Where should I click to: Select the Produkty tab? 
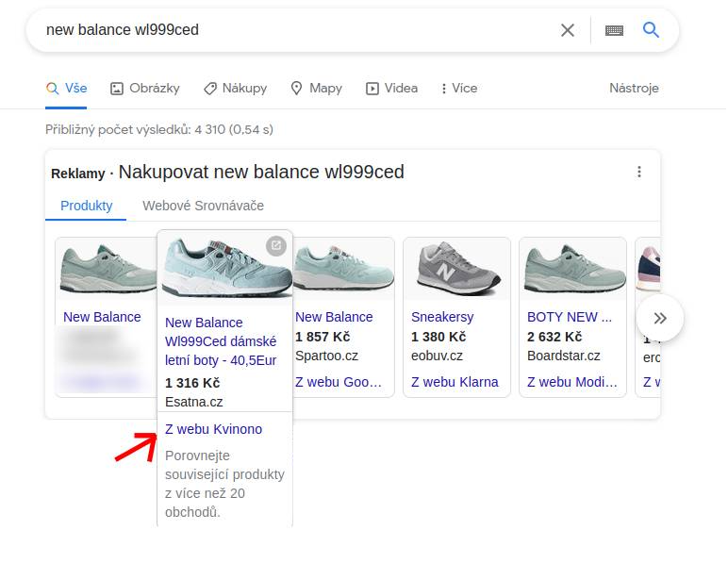click(x=87, y=206)
